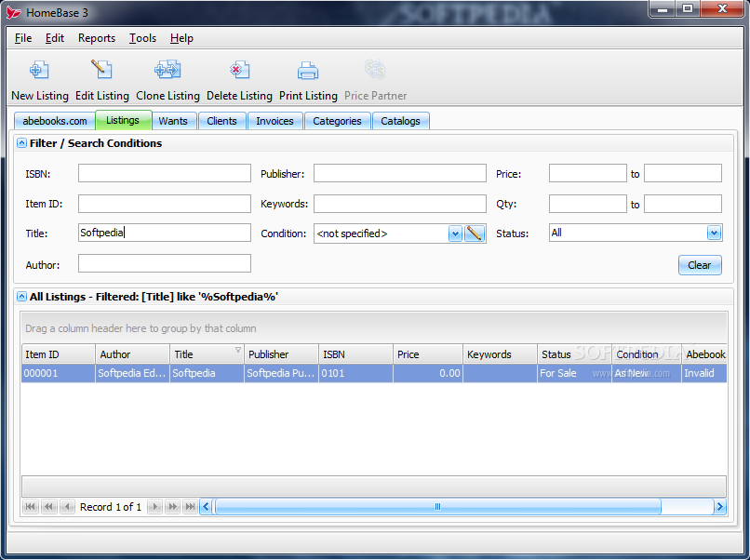Click the Price maximum input field
This screenshot has height=560, width=750.
click(683, 173)
